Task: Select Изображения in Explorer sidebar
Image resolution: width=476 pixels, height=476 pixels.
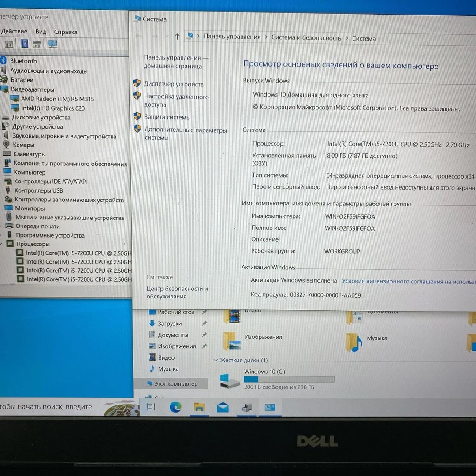Action: [x=177, y=346]
